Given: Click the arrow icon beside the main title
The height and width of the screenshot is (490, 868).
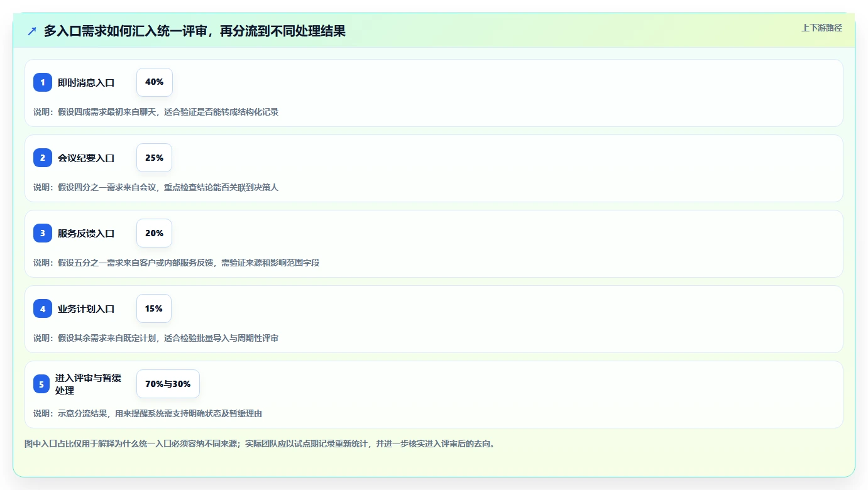Looking at the screenshot, I should [32, 31].
